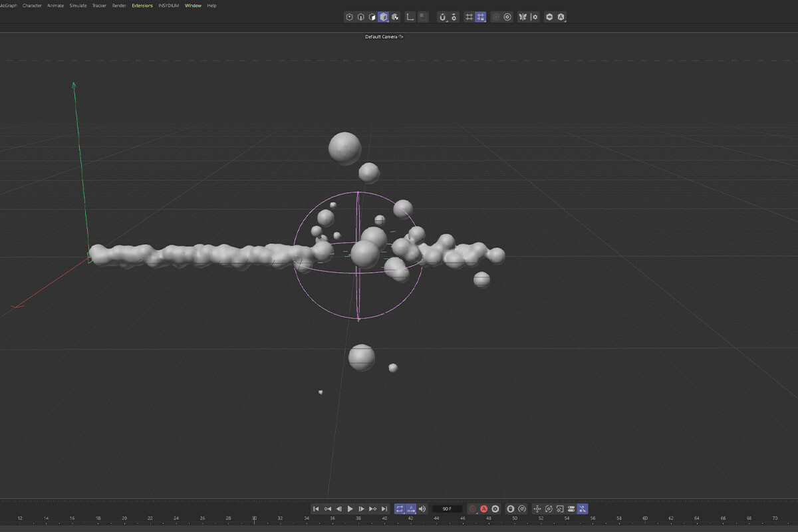Image resolution: width=798 pixels, height=532 pixels.
Task: Click the position key crosshair icon
Action: pyautogui.click(x=537, y=509)
